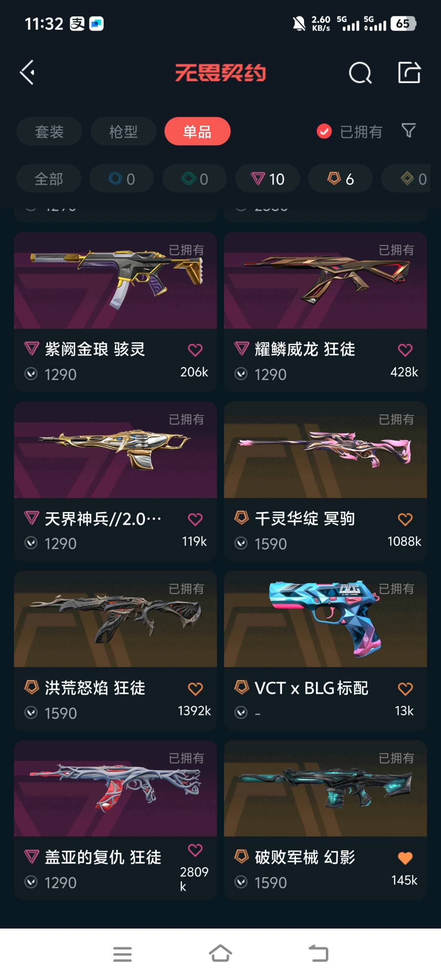
Task: Open the 洪荒怒焰 狂徒 skin thumbnail
Action: pyautogui.click(x=116, y=619)
